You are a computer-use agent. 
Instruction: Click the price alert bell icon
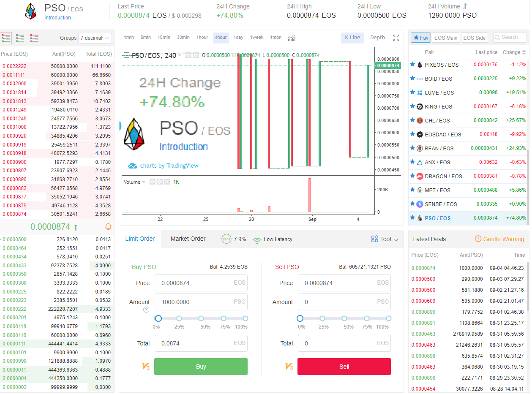108,227
